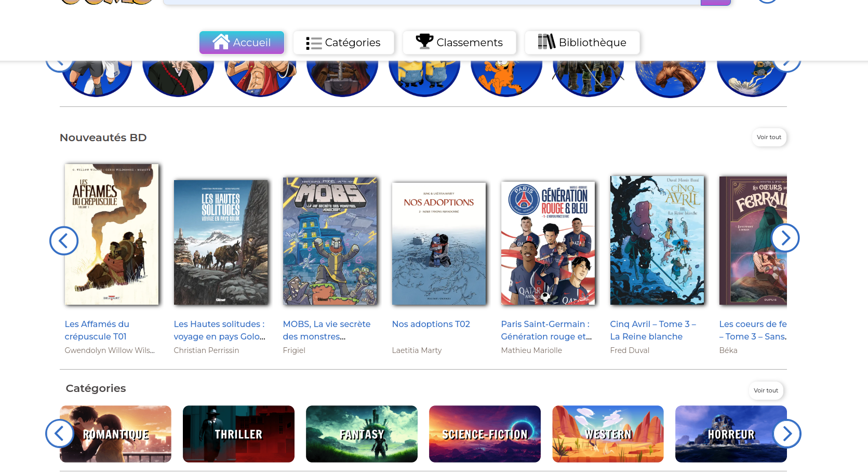Image resolution: width=868 pixels, height=475 pixels.
Task: Open MOBS, La vie secrète title link
Action: 327,330
